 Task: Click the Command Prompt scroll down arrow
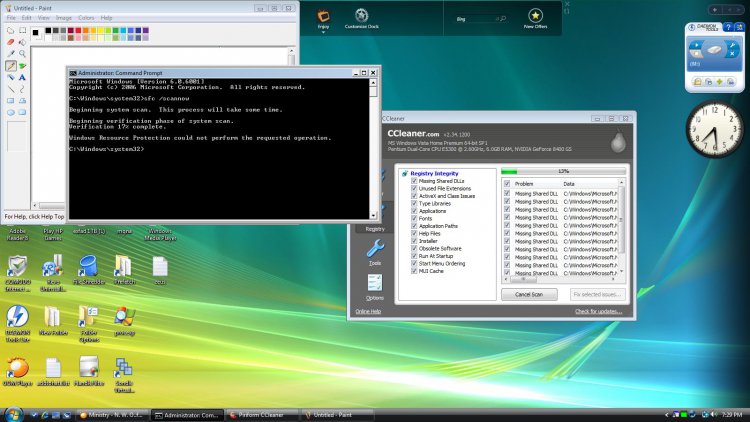(x=373, y=215)
